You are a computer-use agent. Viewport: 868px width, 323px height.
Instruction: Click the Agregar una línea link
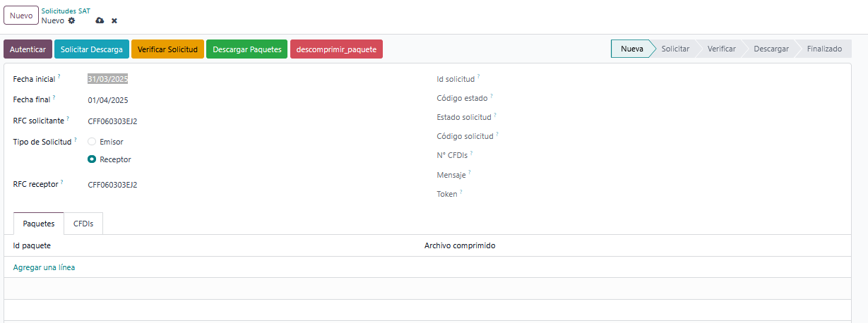[x=44, y=267]
